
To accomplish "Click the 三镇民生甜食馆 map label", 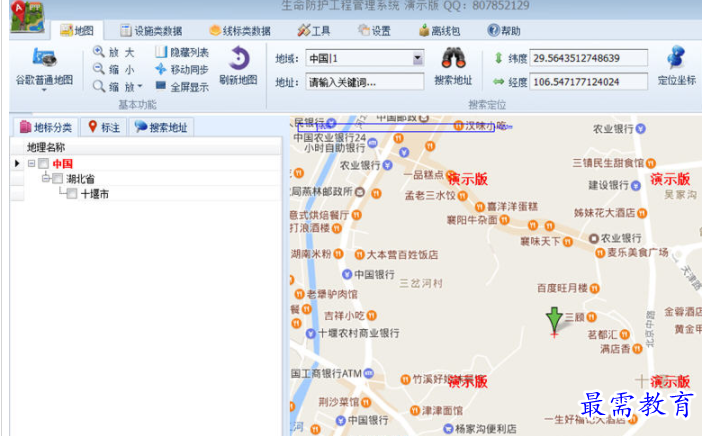I will tap(608, 163).
